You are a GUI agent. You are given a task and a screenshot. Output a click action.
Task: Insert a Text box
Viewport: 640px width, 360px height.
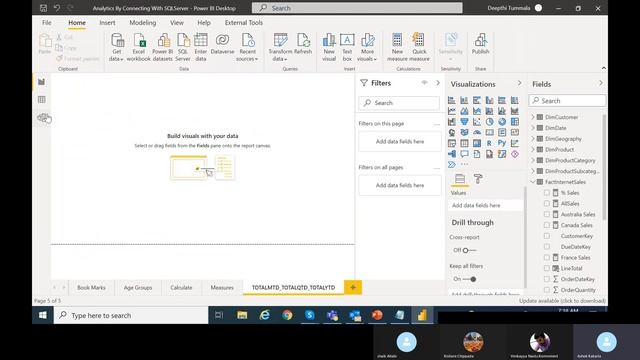347,47
